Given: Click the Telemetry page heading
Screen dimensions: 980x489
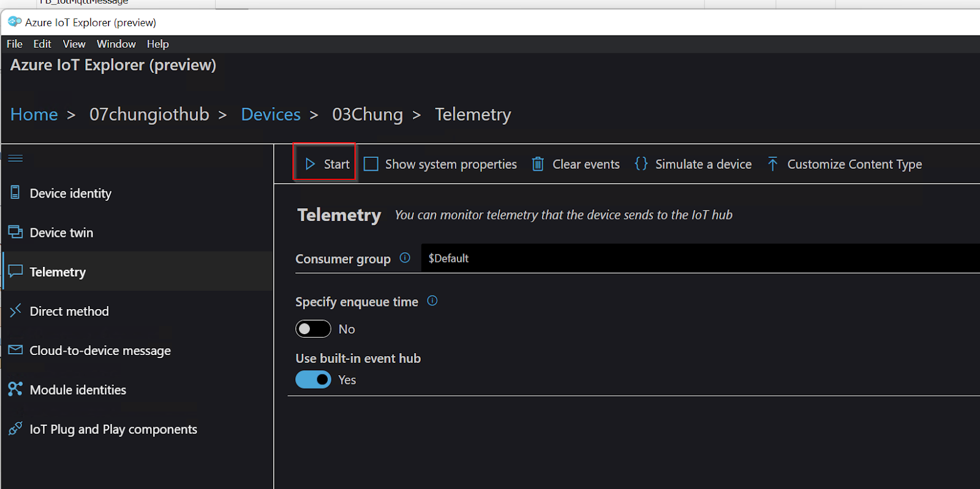Looking at the screenshot, I should click(339, 215).
